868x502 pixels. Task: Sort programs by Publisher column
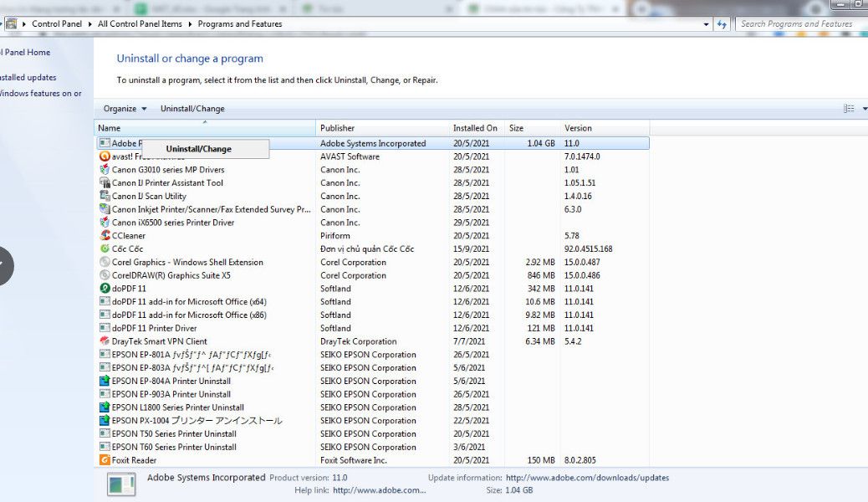click(x=382, y=128)
